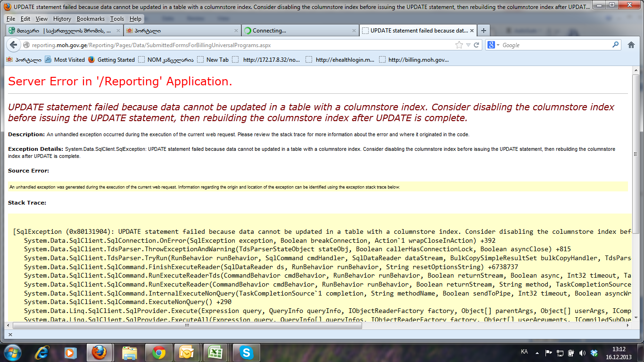Show hidden system tray icons
The width and height of the screenshot is (644, 362).
[537, 353]
